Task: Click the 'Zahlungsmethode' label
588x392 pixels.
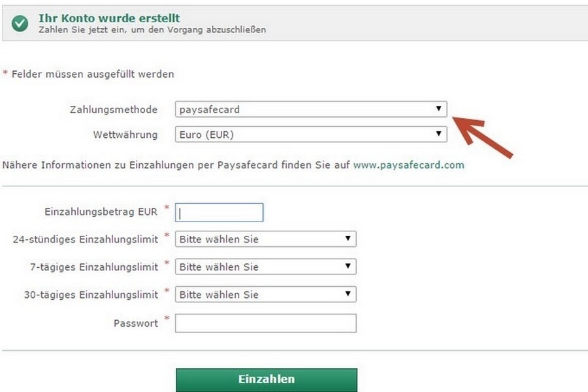Action: click(114, 110)
